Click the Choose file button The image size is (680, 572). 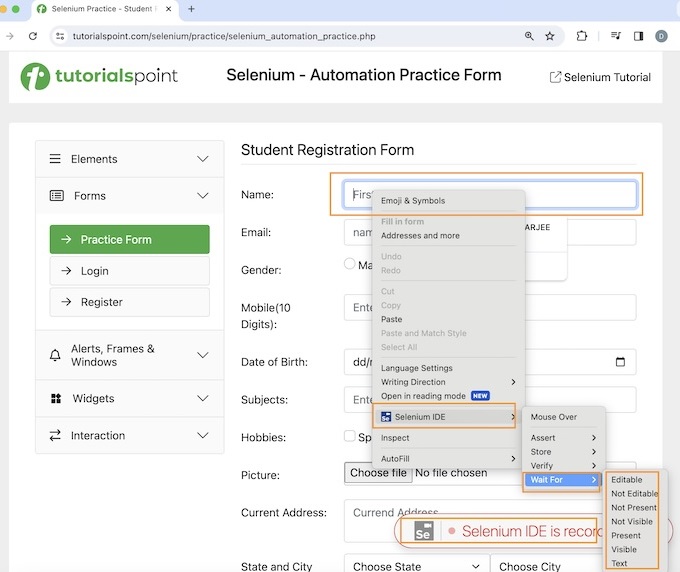(x=377, y=473)
